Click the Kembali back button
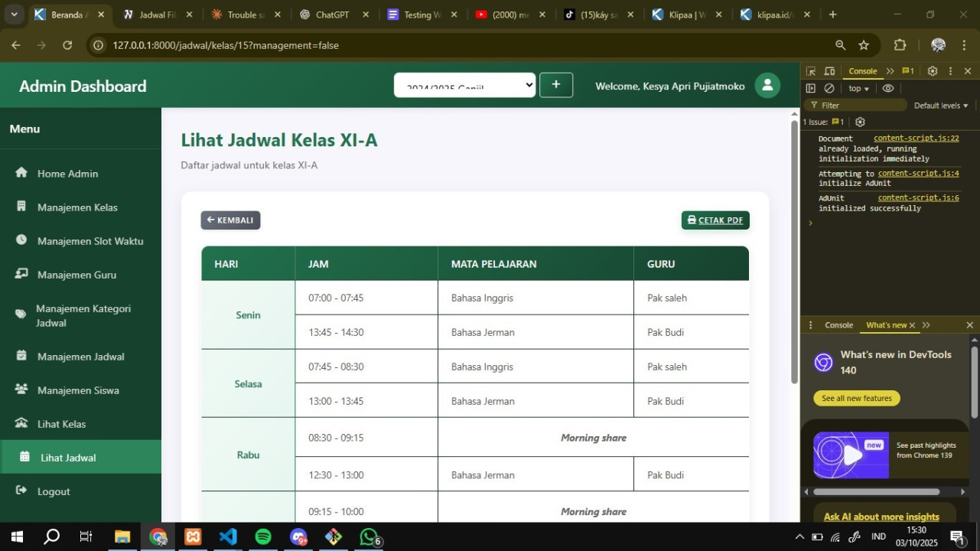Image resolution: width=980 pixels, height=551 pixels. tap(230, 220)
